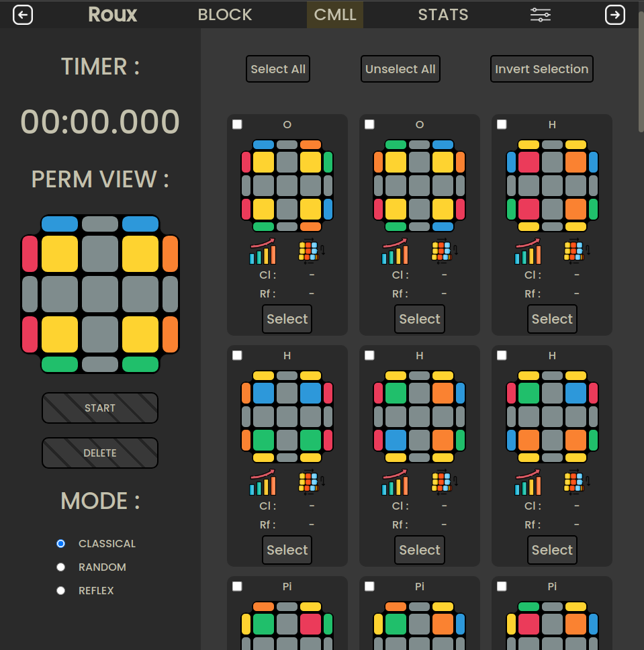Select RANDOM mode radio button
This screenshot has height=650, width=644.
pos(61,567)
